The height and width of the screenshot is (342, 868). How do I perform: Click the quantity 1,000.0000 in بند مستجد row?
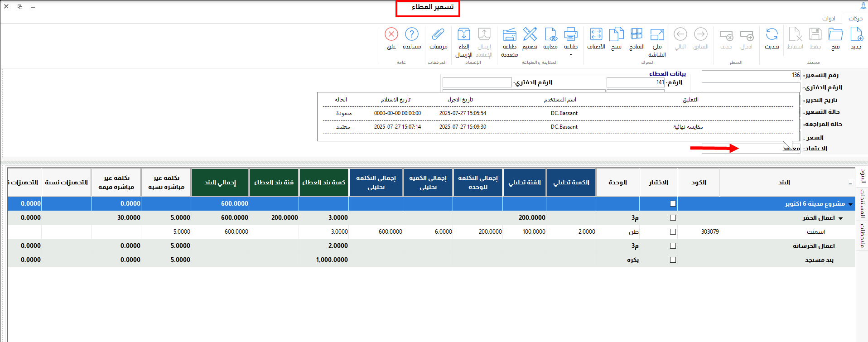[x=332, y=260]
